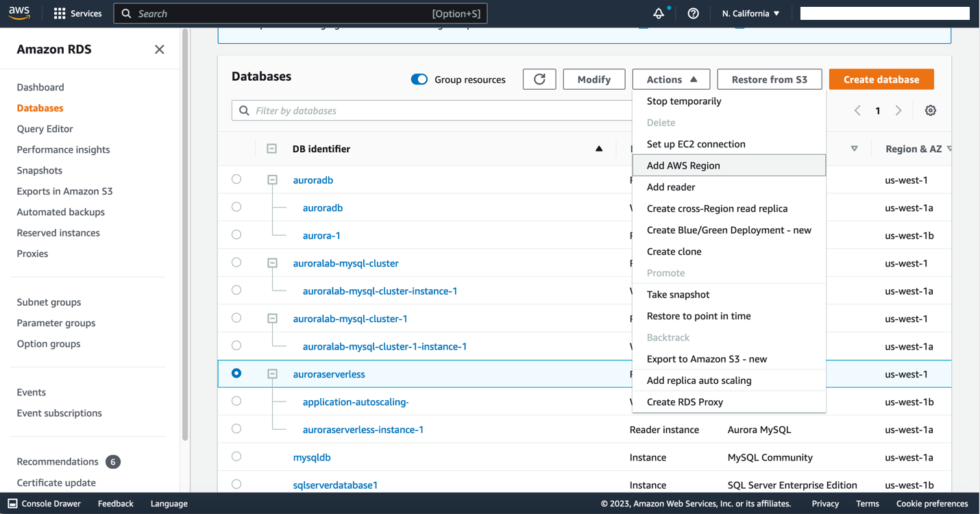This screenshot has height=514, width=980.
Task: Choose Create clone menu item
Action: pos(729,252)
